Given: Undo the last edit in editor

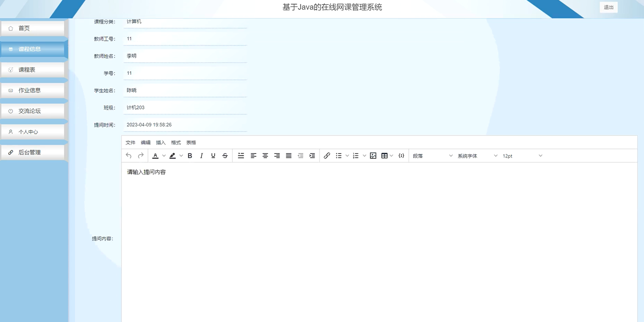Looking at the screenshot, I should tap(128, 156).
